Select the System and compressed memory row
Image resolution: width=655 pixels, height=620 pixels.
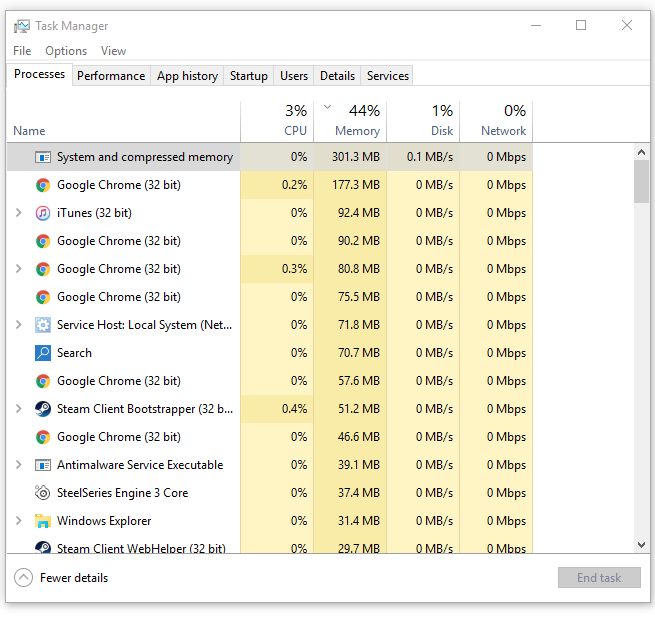tap(270, 157)
